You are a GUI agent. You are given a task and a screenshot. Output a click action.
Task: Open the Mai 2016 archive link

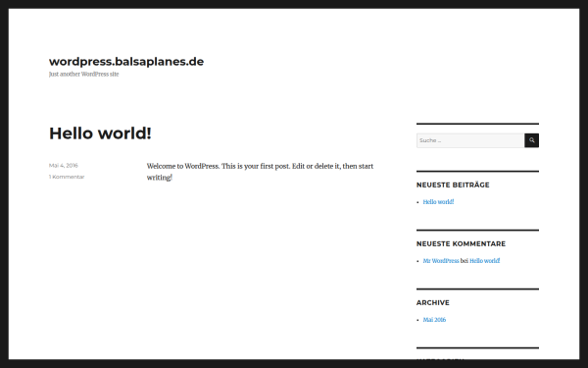(434, 320)
